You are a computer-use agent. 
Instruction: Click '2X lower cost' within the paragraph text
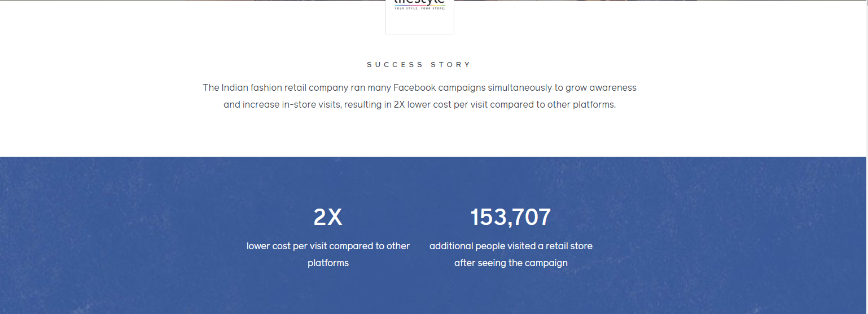click(x=422, y=105)
